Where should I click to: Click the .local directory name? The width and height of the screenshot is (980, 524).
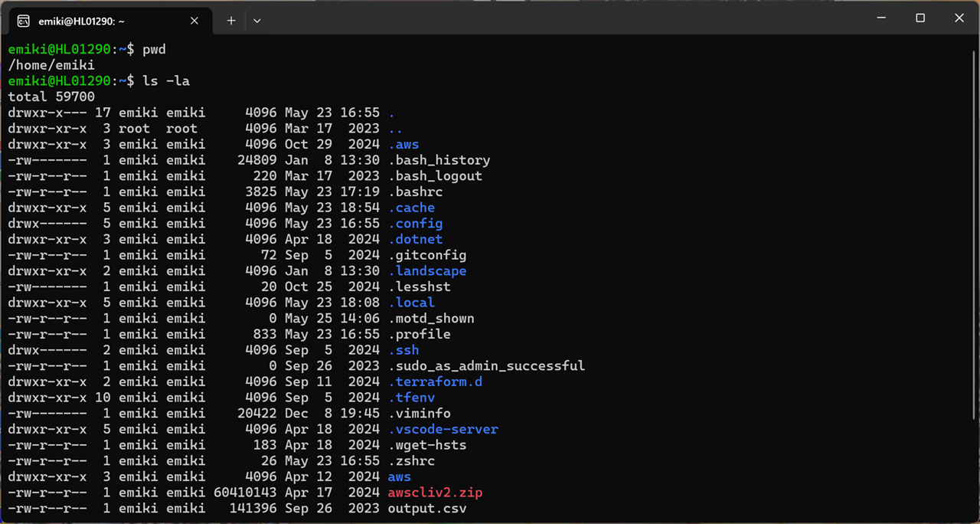[411, 303]
